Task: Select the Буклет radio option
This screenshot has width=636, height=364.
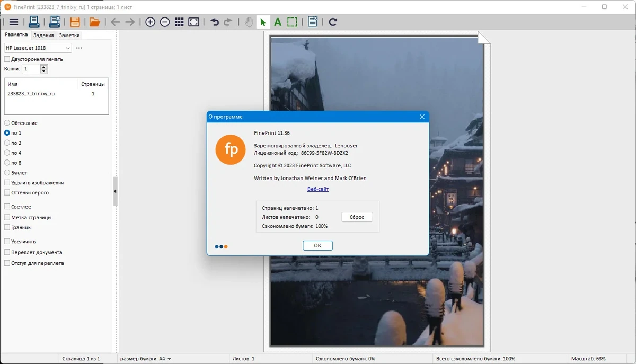Action: 7,173
